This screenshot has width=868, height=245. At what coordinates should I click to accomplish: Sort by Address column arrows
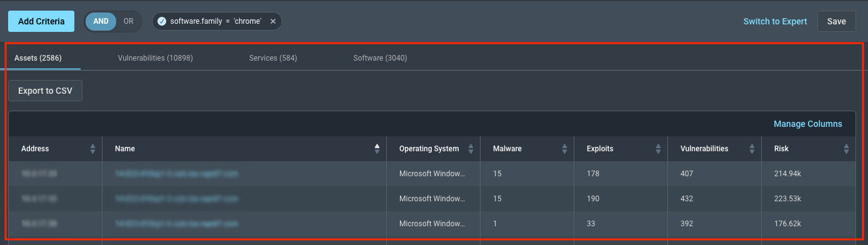93,149
